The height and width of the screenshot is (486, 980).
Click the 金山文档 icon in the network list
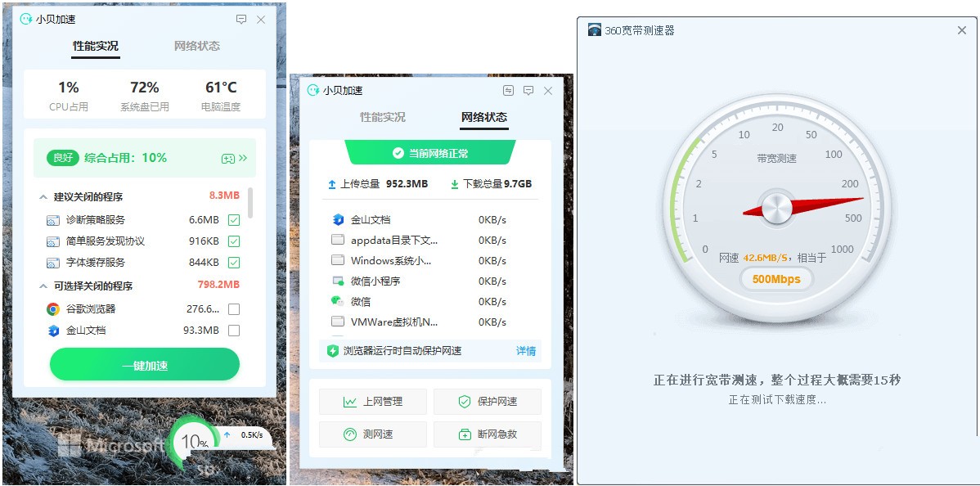tap(338, 219)
